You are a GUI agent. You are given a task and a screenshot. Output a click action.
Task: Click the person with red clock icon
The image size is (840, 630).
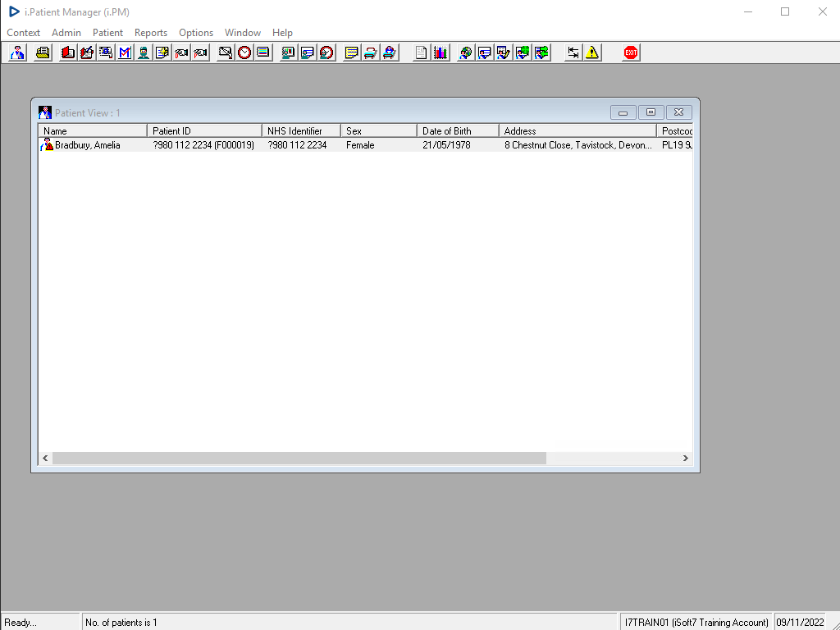(326, 52)
